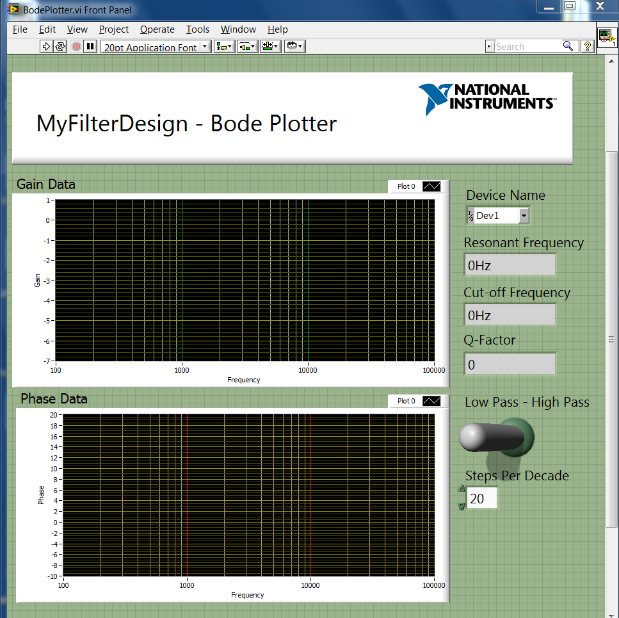Screen dimensions: 619x618
Task: Click the Steps Per Decade value field
Action: pos(482,497)
